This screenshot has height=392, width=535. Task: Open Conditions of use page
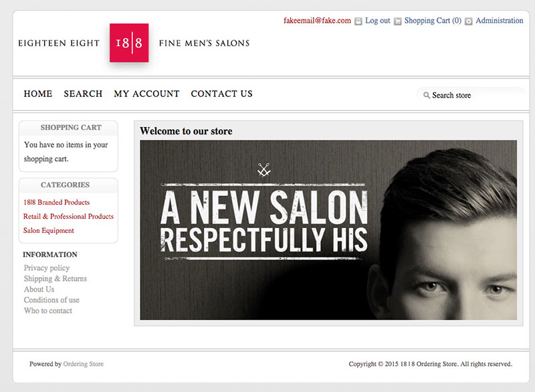[51, 300]
